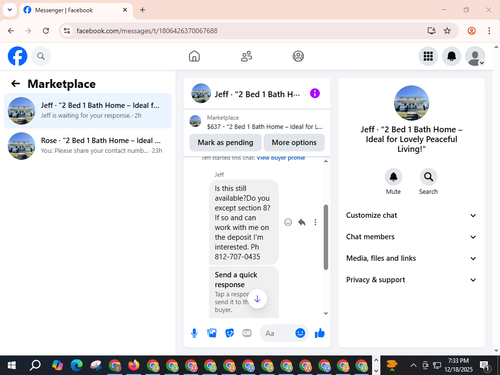Open the Facebook menu grid icon

[x=428, y=56]
